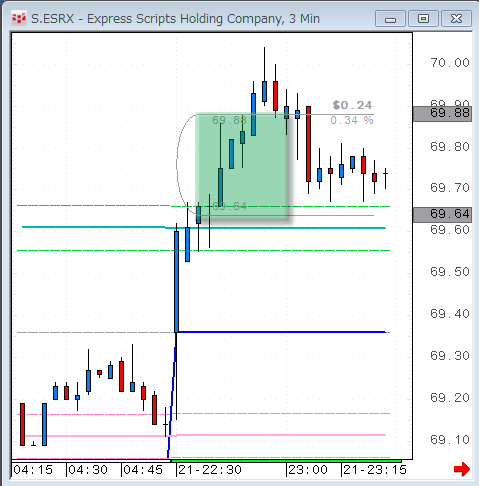The width and height of the screenshot is (479, 486).
Task: Click the 23:00 time axis label
Action: click(x=308, y=470)
